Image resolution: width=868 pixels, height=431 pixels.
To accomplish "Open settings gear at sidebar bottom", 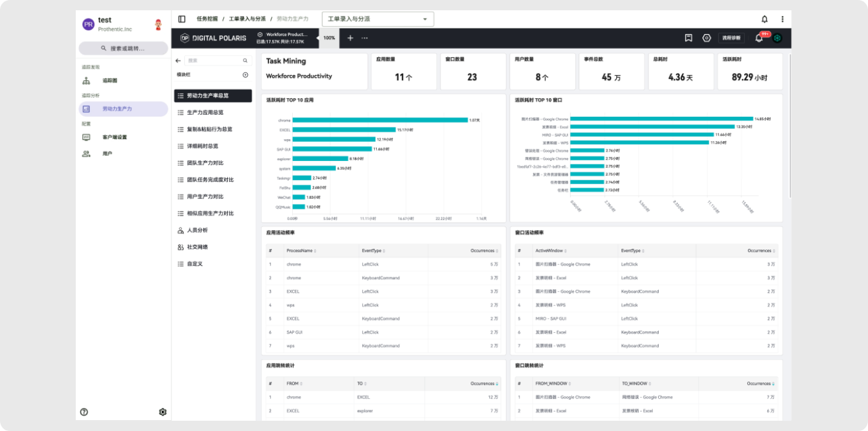I will pos(162,412).
